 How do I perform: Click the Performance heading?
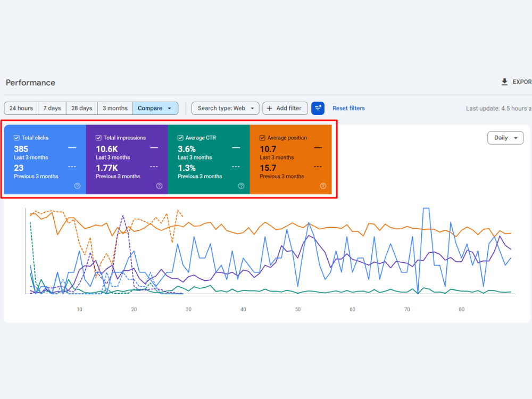coord(30,83)
